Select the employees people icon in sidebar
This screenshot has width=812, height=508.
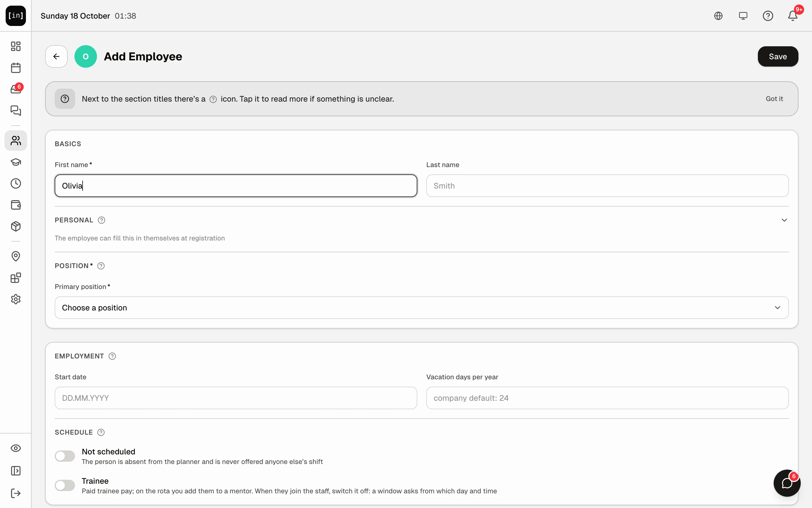pos(16,141)
